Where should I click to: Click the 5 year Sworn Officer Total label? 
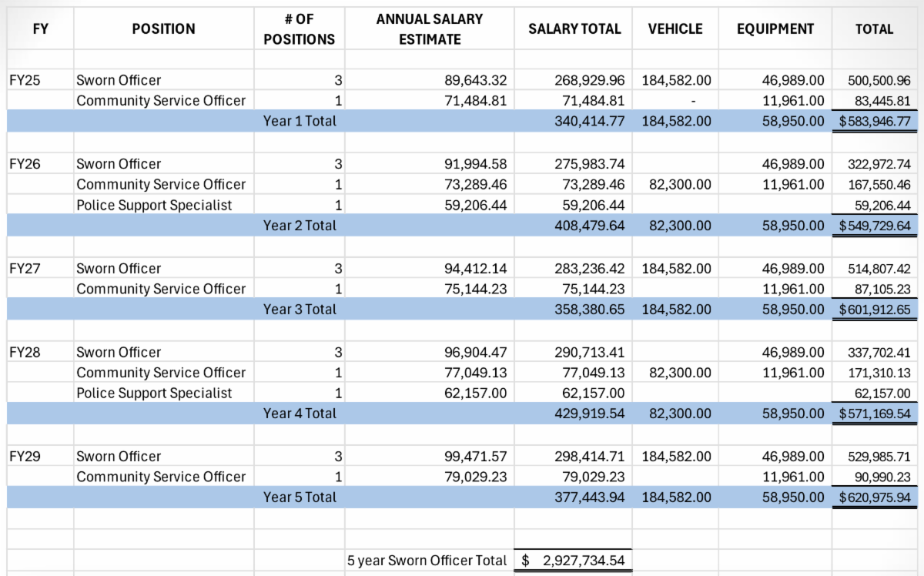[x=428, y=561]
